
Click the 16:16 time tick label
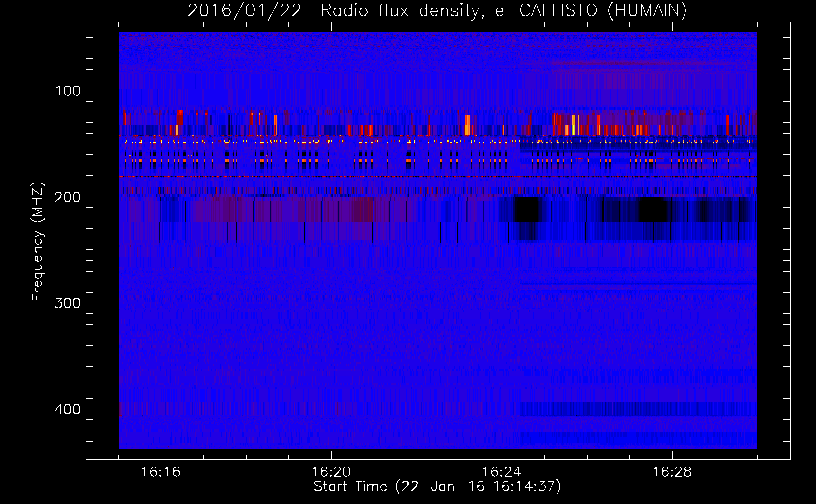(161, 472)
